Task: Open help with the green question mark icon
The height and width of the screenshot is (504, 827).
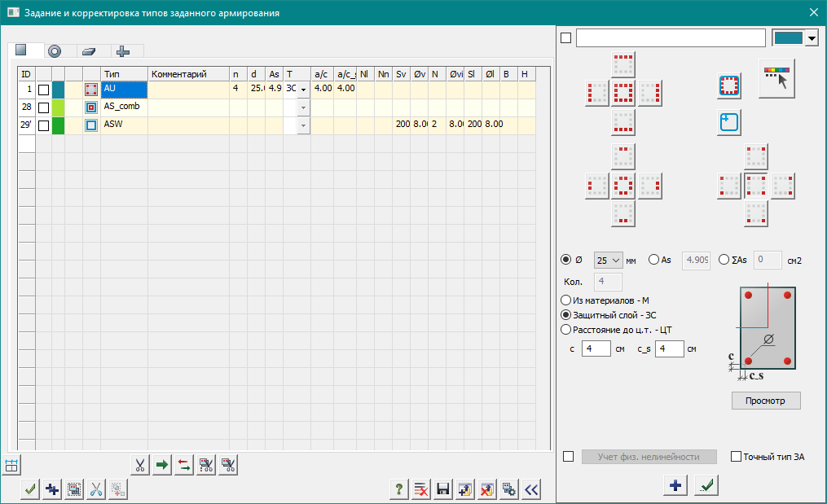Action: (399, 489)
